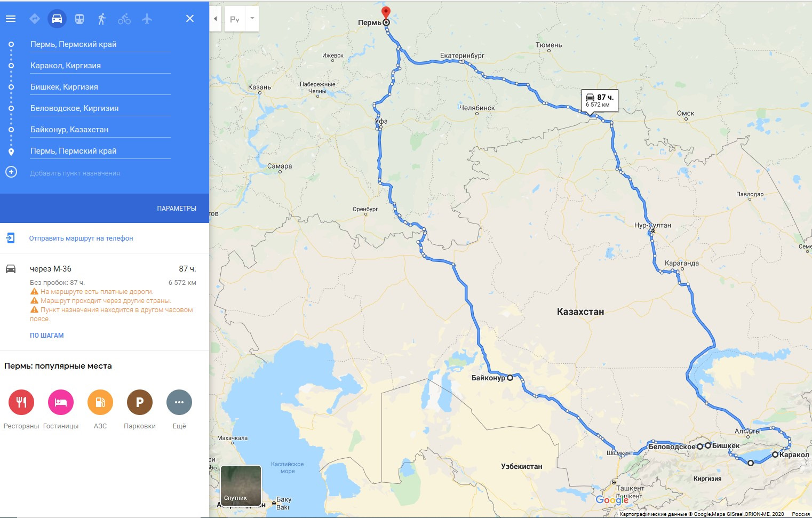Switch to Спутник satellite view
This screenshot has height=518, width=812.
pos(241,485)
